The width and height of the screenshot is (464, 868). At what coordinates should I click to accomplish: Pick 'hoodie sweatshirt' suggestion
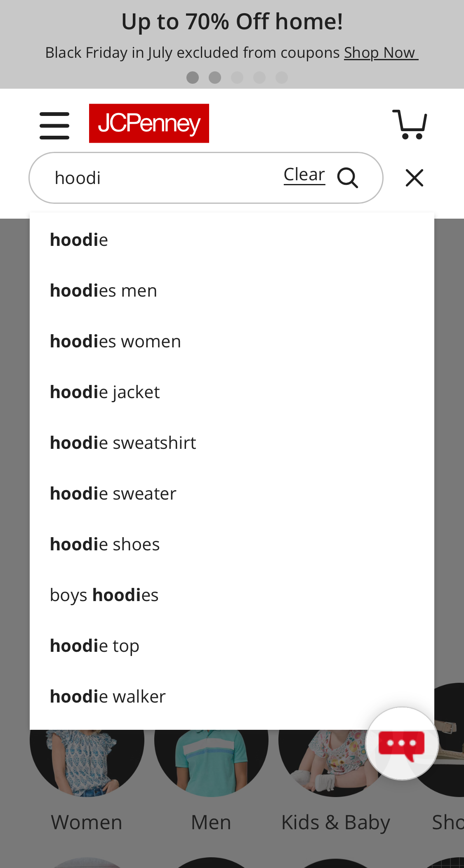coord(123,442)
